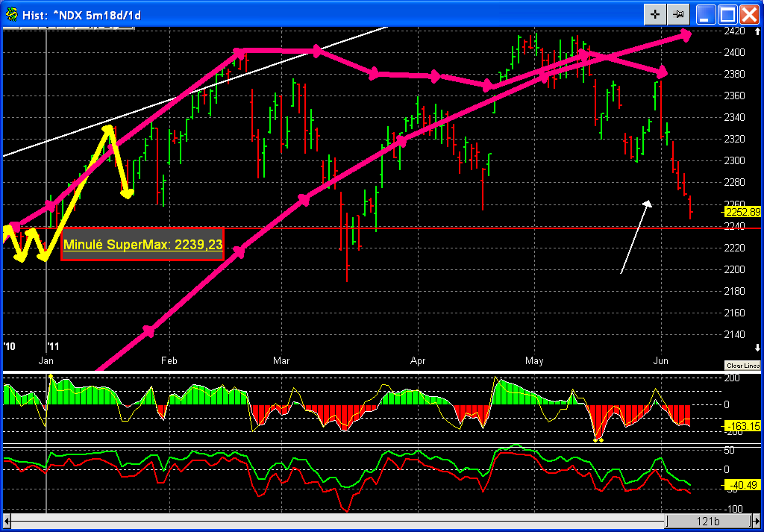Click the crosshair plus button in title bar

click(655, 15)
